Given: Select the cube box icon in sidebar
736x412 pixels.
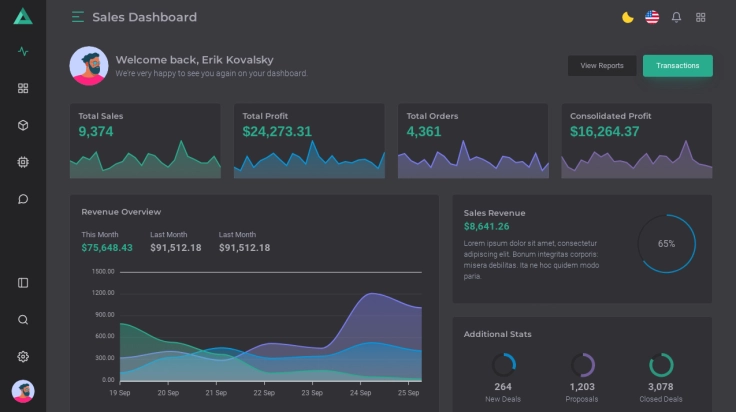Looking at the screenshot, I should (x=23, y=125).
